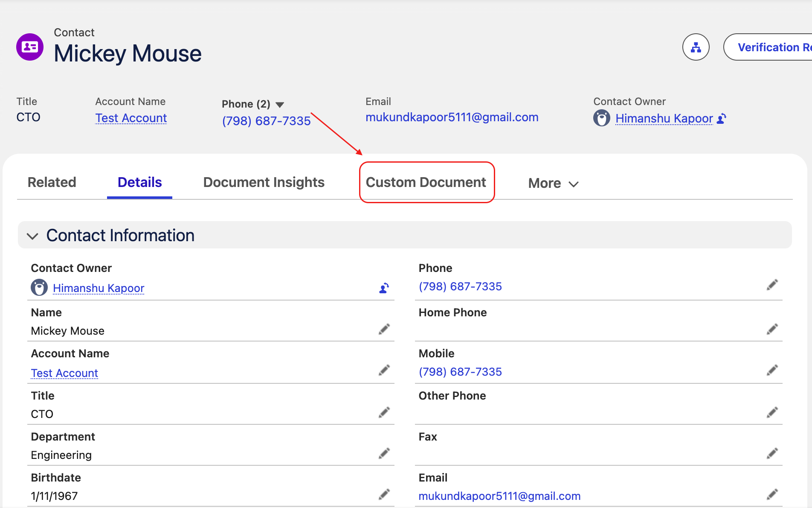Call the header phone number (798) 687-7335
Image resolution: width=812 pixels, height=508 pixels.
[x=266, y=121]
